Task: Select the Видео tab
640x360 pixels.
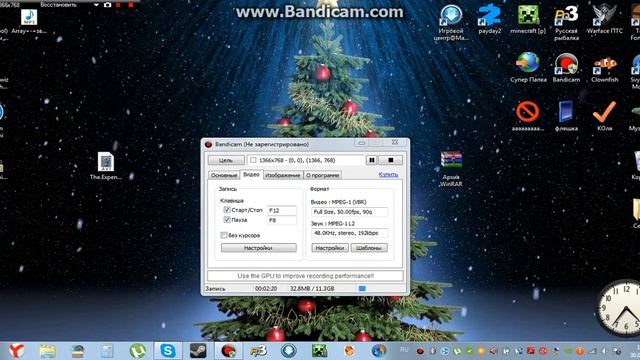Action: pyautogui.click(x=251, y=174)
